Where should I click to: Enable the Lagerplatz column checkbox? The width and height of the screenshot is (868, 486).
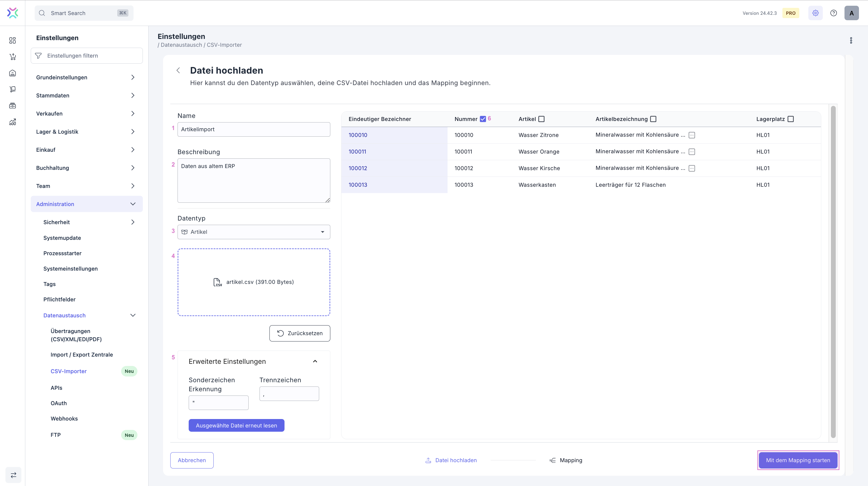[791, 119]
